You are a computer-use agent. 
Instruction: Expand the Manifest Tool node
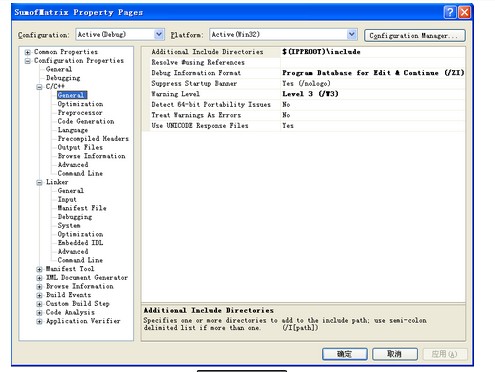point(39,269)
